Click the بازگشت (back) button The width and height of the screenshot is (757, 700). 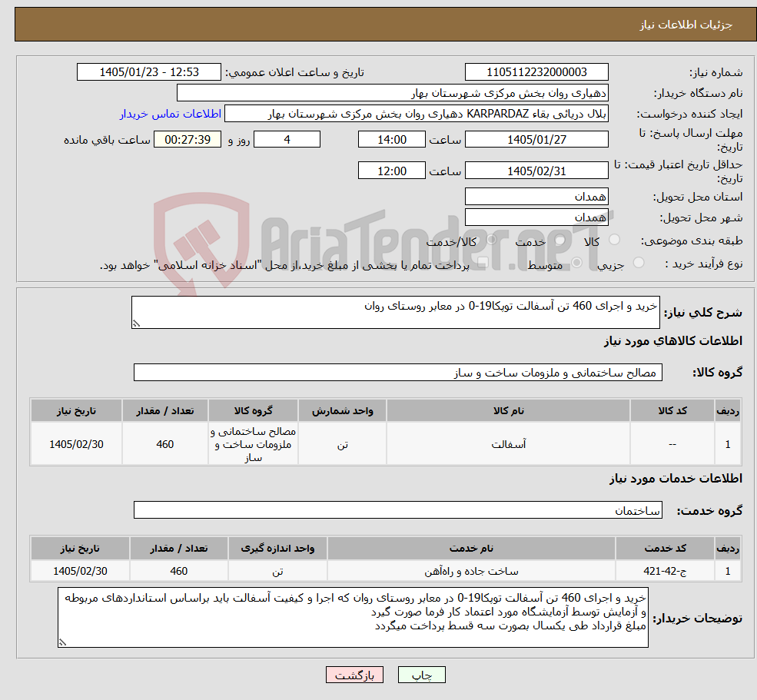[x=354, y=675]
